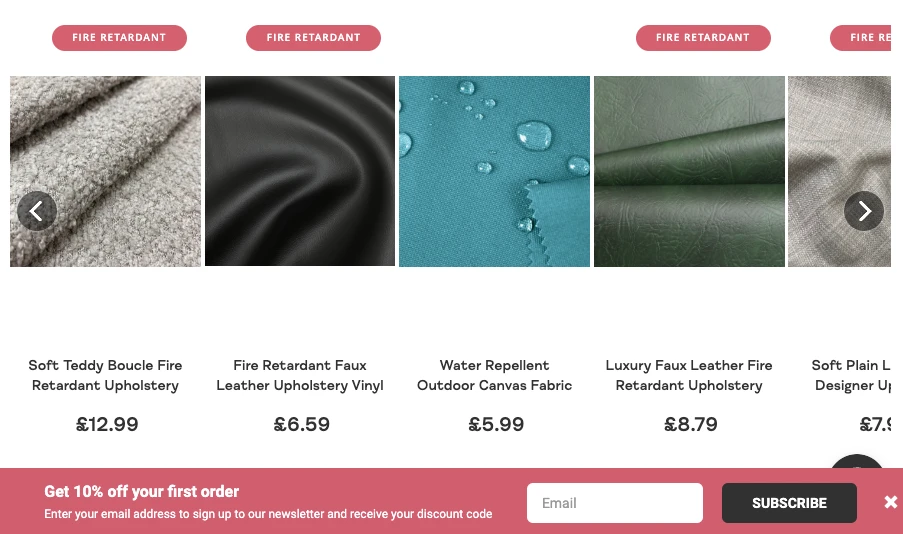Click the £12.99 price label

[107, 425]
